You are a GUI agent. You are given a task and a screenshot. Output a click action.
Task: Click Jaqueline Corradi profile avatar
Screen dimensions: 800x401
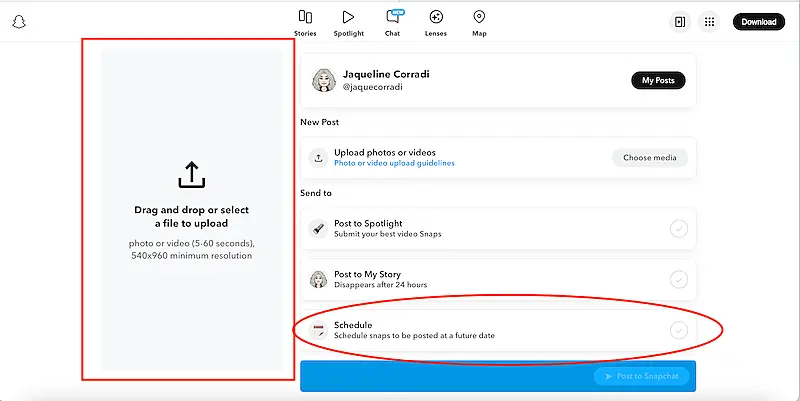click(323, 80)
